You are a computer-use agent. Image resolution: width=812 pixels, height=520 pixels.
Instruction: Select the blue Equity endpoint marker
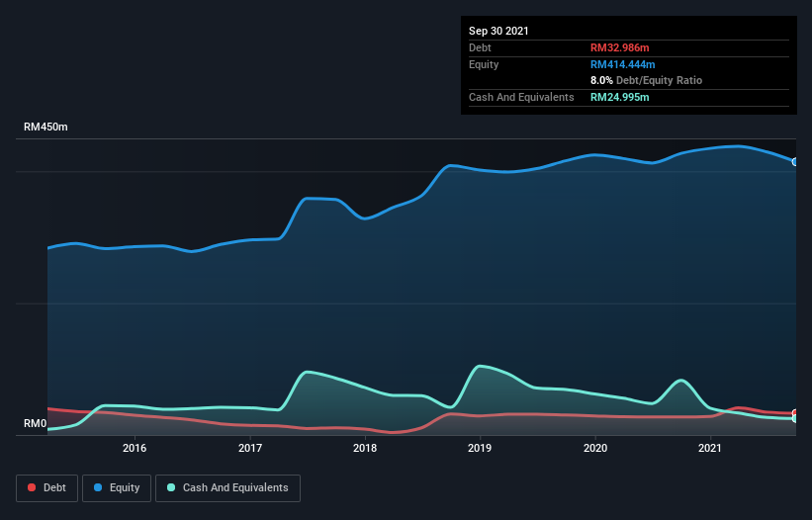(x=794, y=161)
